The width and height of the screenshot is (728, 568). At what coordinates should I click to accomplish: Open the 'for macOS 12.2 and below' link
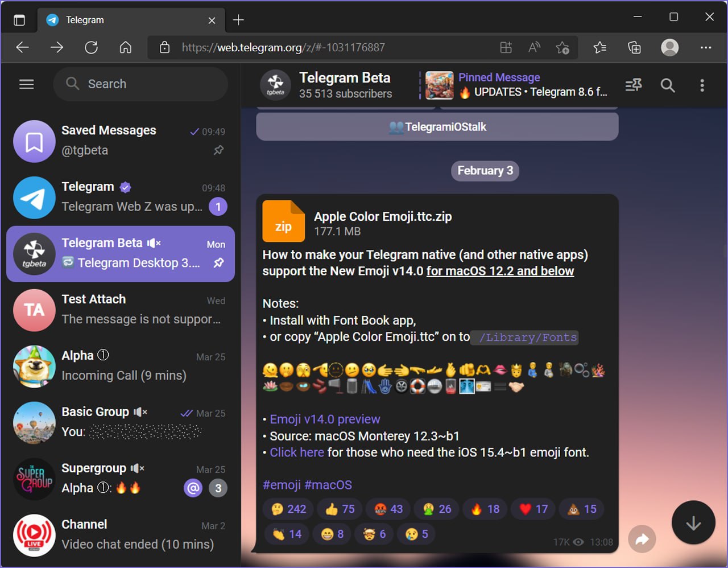(x=500, y=271)
